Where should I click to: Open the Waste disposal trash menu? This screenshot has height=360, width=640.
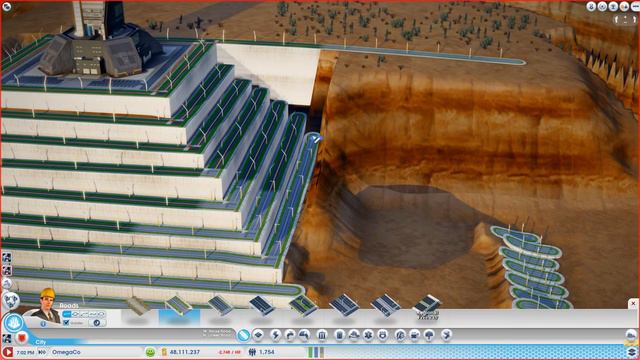340,335
